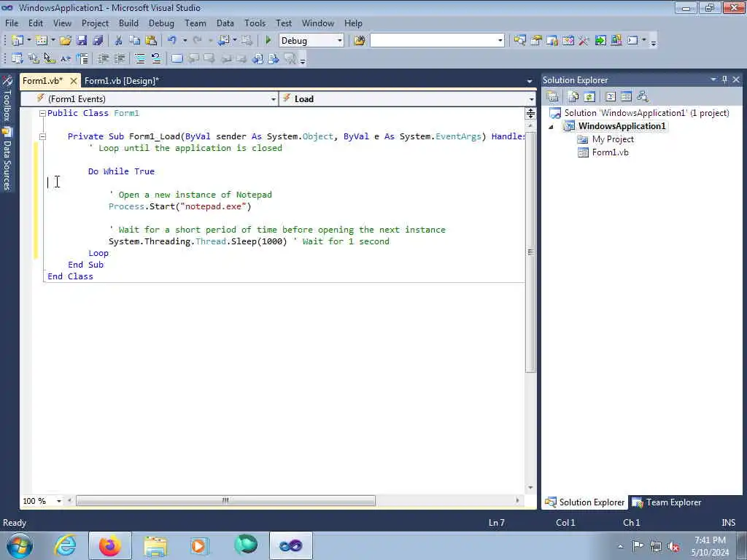Click the Save All icon
The image size is (747, 560).
pos(98,41)
